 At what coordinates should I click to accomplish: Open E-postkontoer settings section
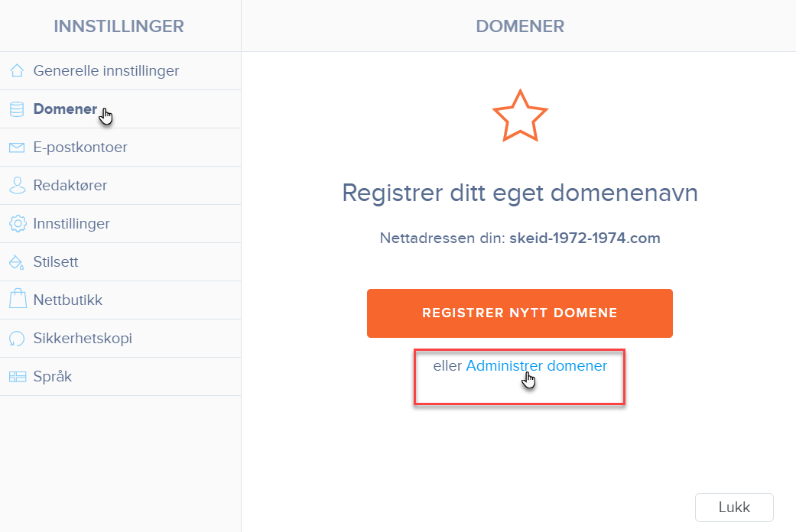pyautogui.click(x=120, y=148)
